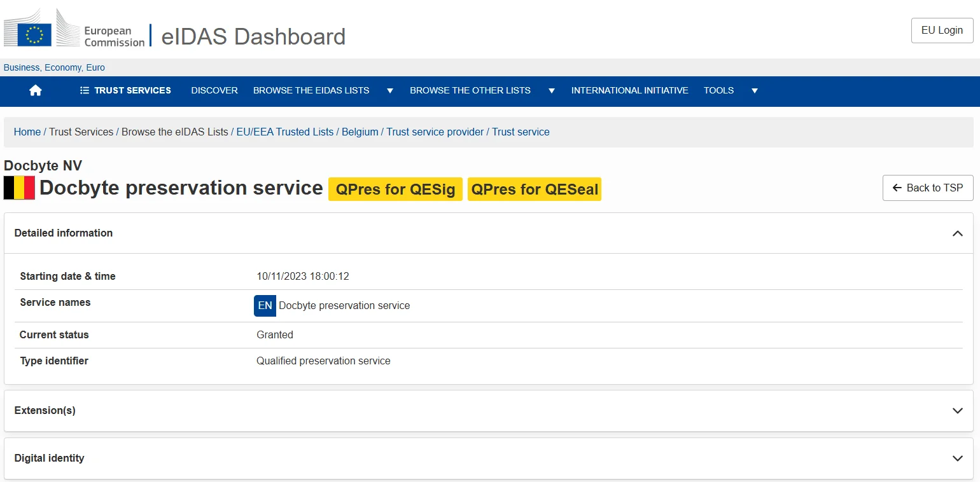Open dropdown arrow after Browse the Other Lists
Screen dimensions: 980x482
[x=552, y=91]
